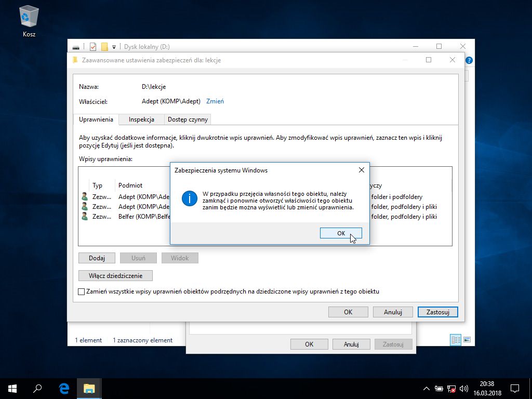Open the Action Center notification icon
This screenshot has width=532, height=399.
coord(515,389)
